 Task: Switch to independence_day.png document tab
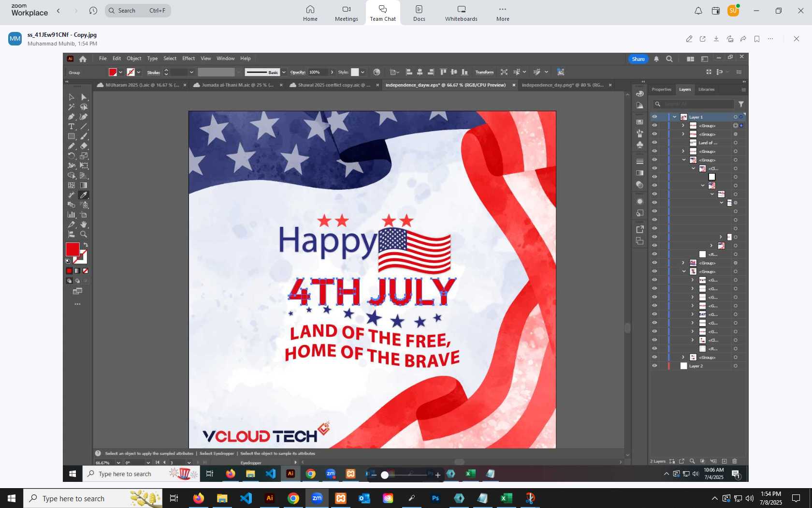563,85
